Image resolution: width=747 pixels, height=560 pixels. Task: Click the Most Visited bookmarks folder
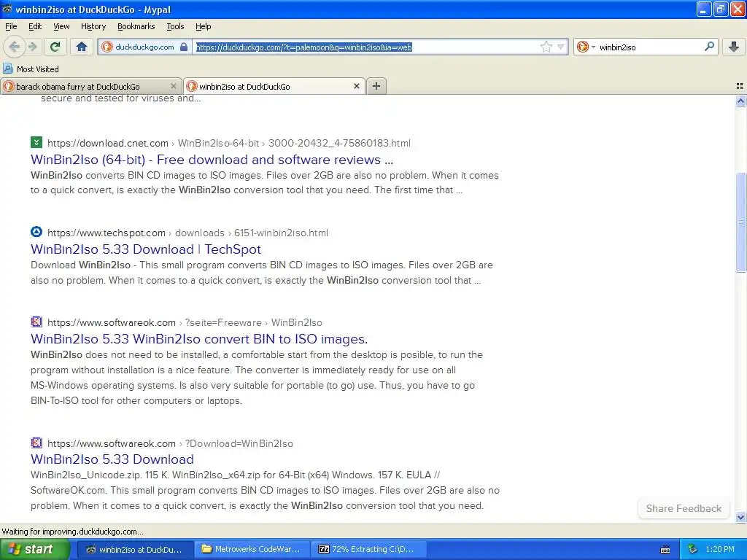tap(31, 69)
